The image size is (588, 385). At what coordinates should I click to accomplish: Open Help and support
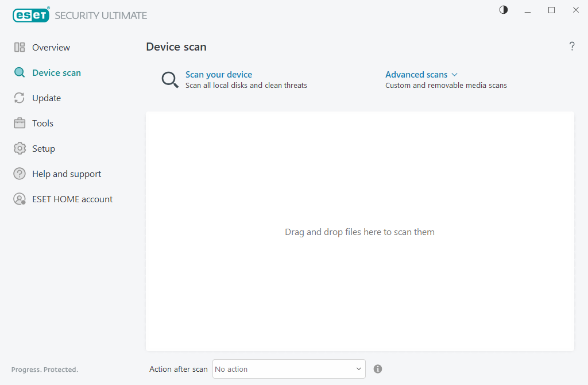click(x=67, y=174)
